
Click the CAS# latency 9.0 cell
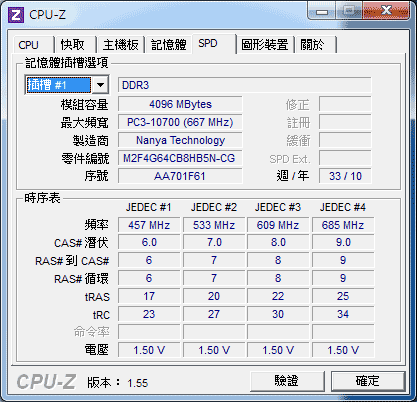[x=343, y=242]
